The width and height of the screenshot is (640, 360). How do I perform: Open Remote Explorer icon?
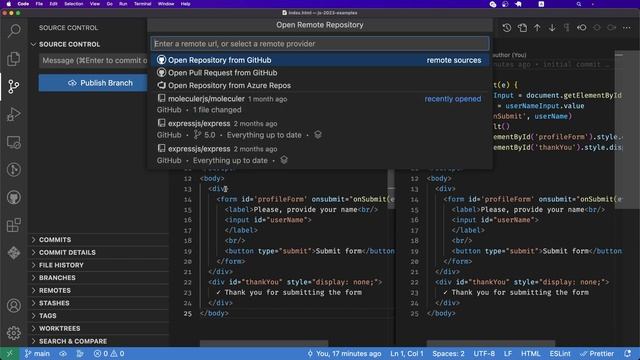click(x=14, y=142)
